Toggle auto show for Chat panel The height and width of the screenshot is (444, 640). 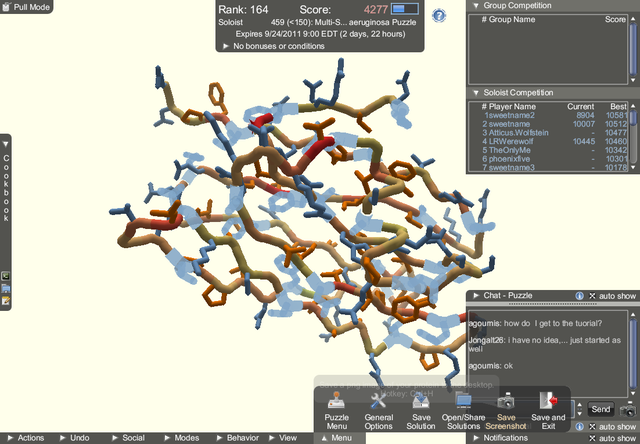click(x=612, y=296)
